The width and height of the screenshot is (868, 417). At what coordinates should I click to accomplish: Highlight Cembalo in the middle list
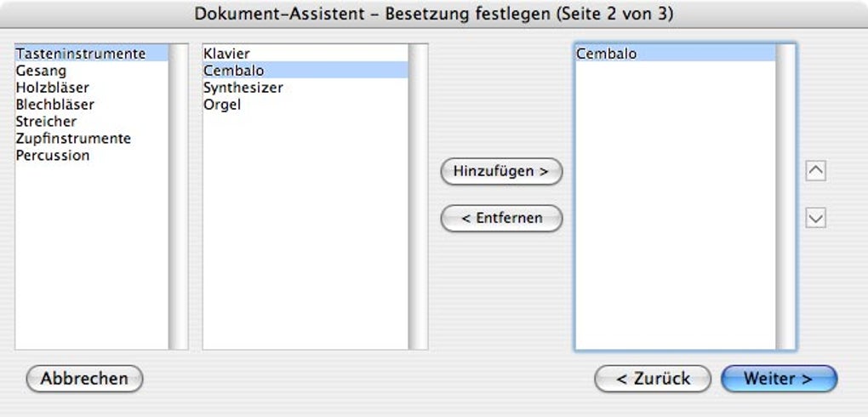(233, 71)
